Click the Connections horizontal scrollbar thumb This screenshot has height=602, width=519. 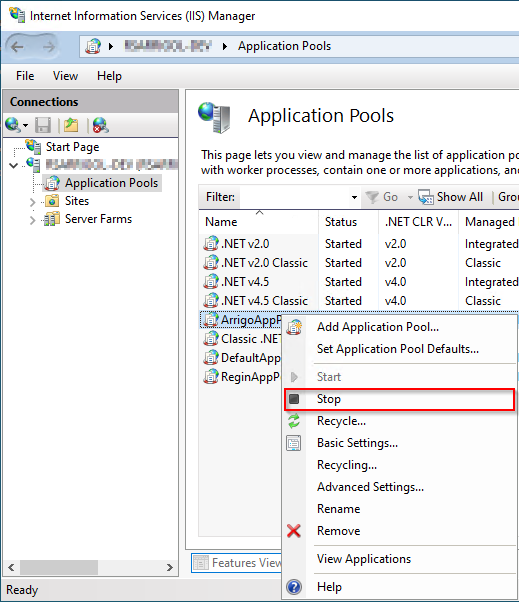[x=59, y=567]
